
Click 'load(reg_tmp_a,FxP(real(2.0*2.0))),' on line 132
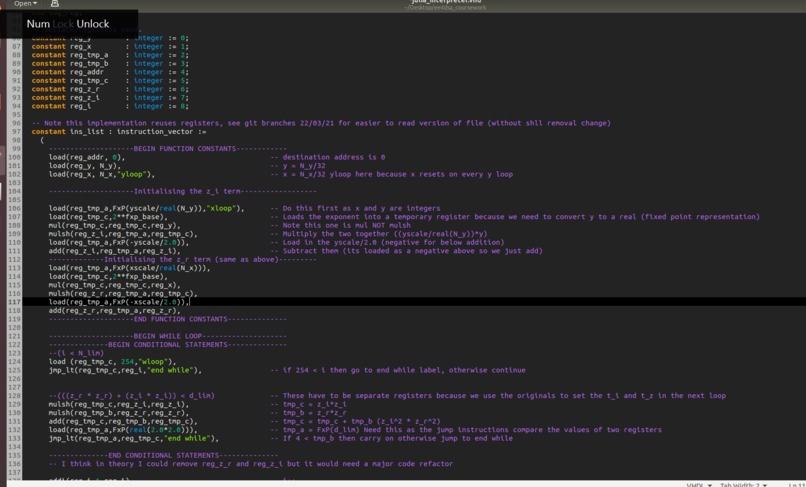click(x=123, y=430)
